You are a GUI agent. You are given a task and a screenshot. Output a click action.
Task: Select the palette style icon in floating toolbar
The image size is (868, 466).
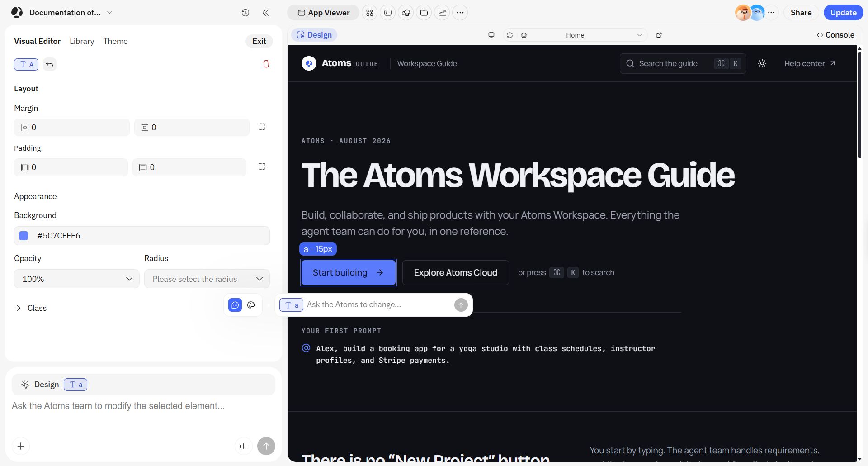tap(251, 305)
